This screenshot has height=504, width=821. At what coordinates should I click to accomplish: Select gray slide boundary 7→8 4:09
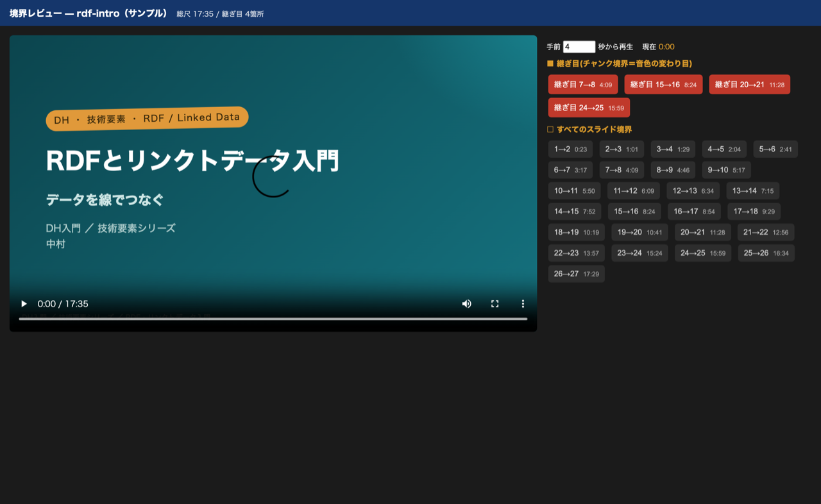622,170
